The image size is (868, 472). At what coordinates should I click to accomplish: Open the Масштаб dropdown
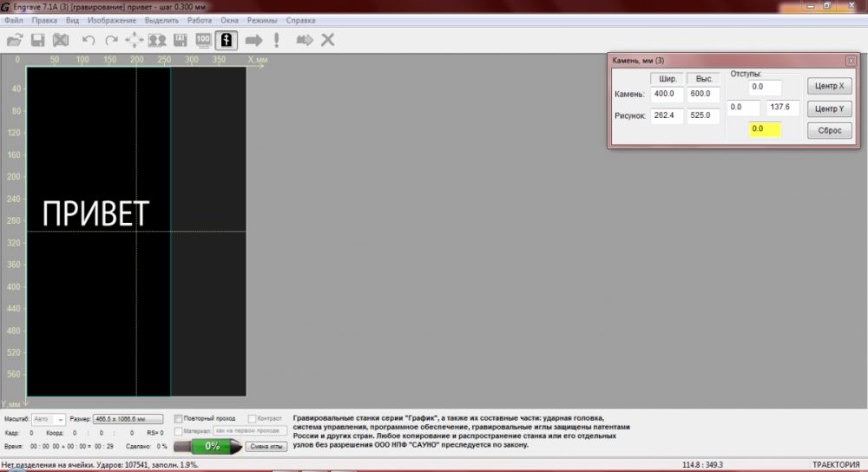(59, 418)
